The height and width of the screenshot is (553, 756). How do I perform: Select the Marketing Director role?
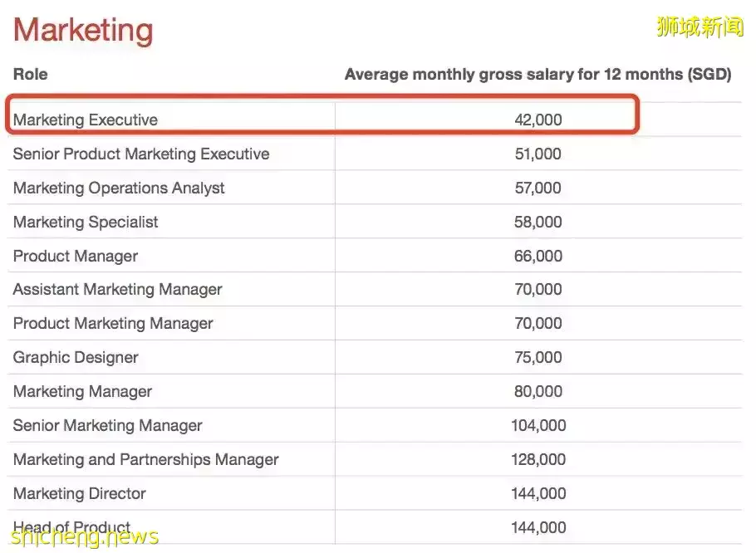coord(80,494)
